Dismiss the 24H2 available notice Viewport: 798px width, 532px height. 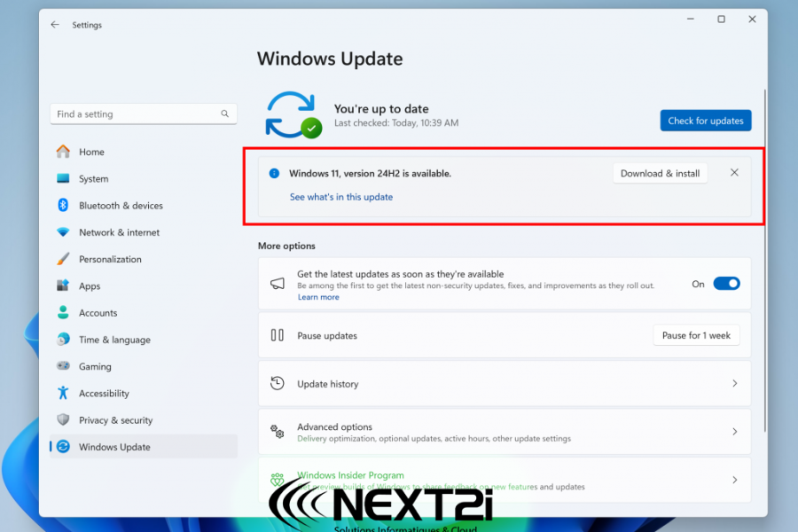(734, 173)
